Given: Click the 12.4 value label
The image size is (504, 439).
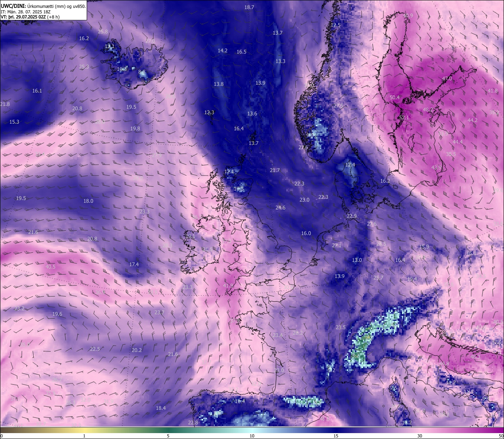Looking at the screenshot, I should pos(350,165).
